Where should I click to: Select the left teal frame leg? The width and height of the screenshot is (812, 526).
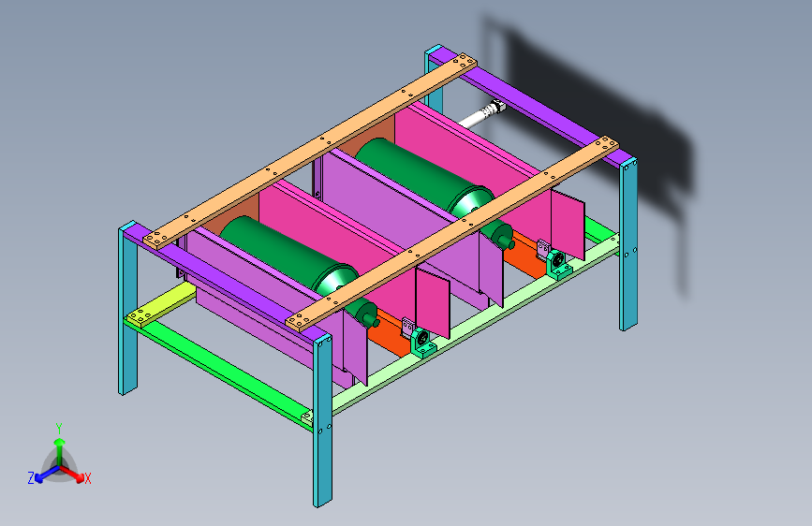click(x=128, y=309)
